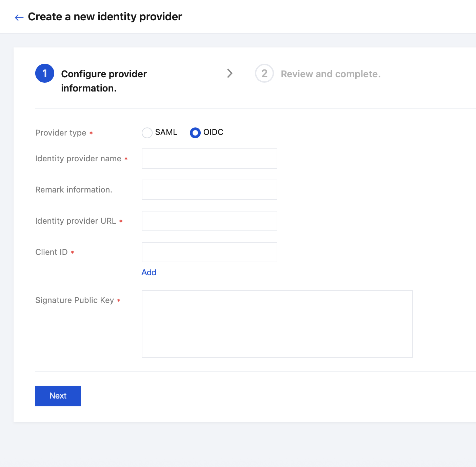
Task: Click into the Remark information field
Action: point(209,190)
